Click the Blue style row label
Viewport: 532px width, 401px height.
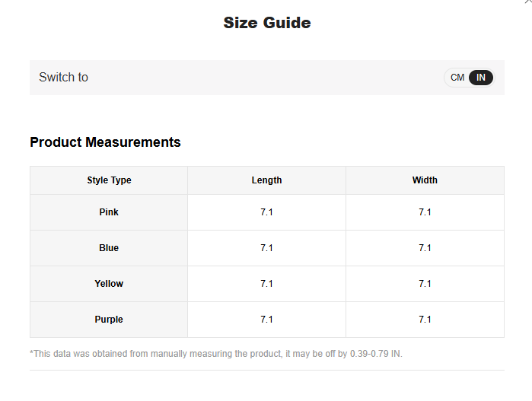tap(109, 248)
